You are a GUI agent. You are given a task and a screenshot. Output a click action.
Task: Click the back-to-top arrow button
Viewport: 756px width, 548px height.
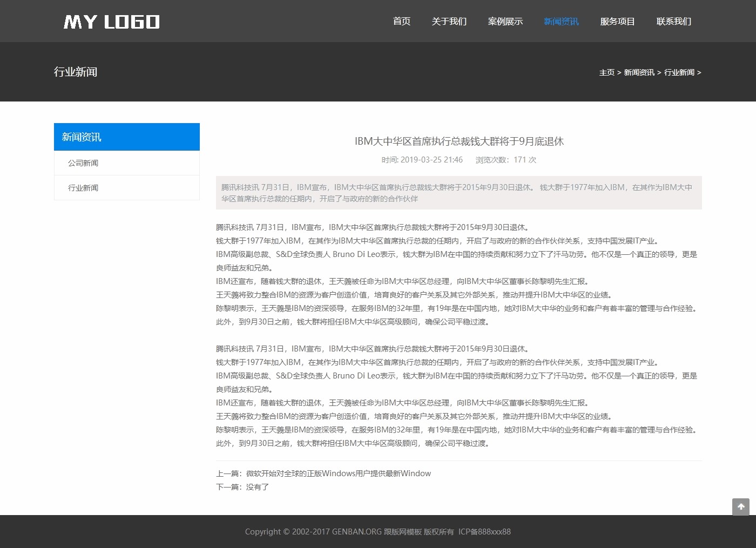pyautogui.click(x=741, y=507)
